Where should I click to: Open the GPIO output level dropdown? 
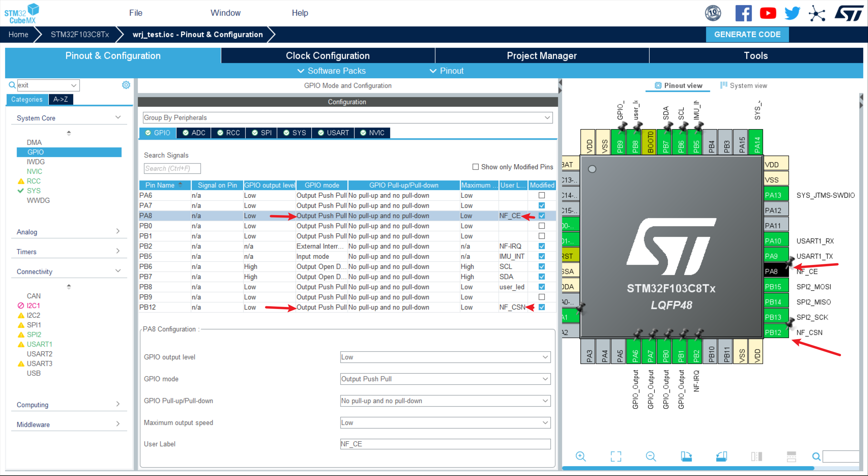point(445,357)
